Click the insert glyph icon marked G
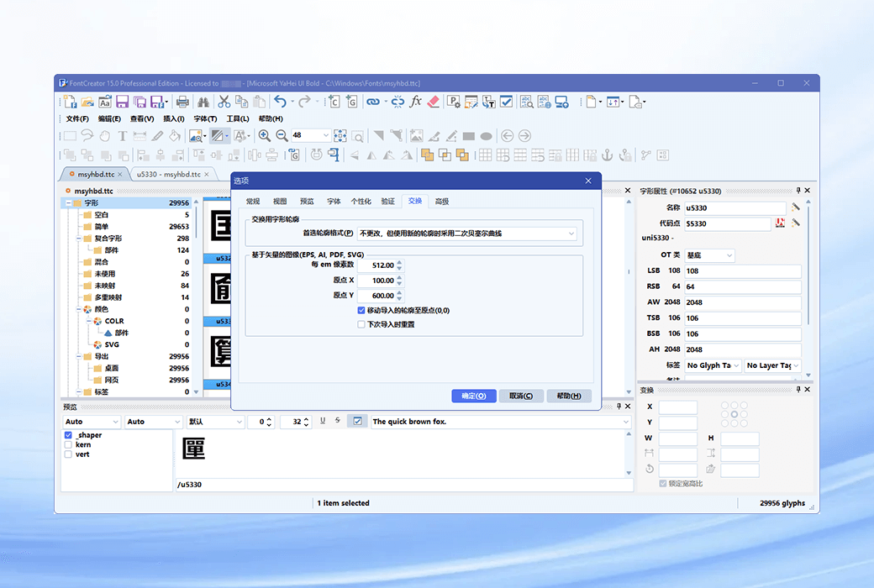Image resolution: width=874 pixels, height=588 pixels. (x=352, y=102)
